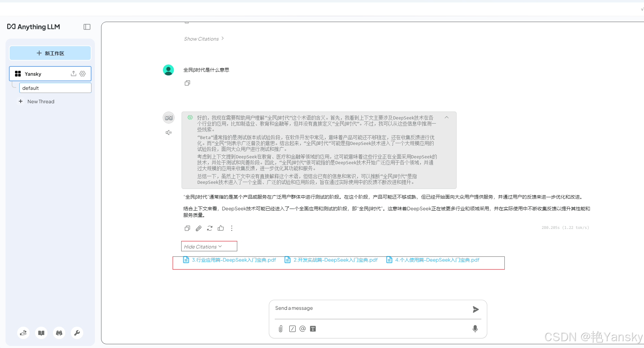The height and width of the screenshot is (348, 644).
Task: Click the thought brain icon
Action: [x=190, y=117]
